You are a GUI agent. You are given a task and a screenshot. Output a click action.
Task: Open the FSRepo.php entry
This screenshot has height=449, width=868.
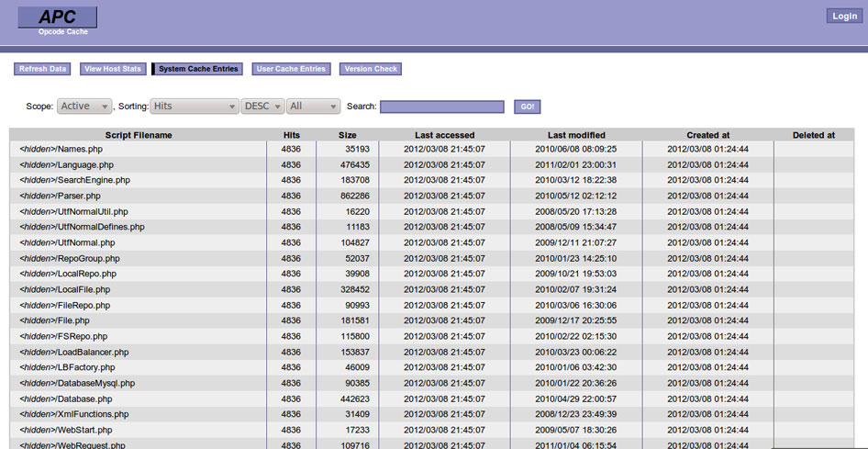tap(63, 336)
